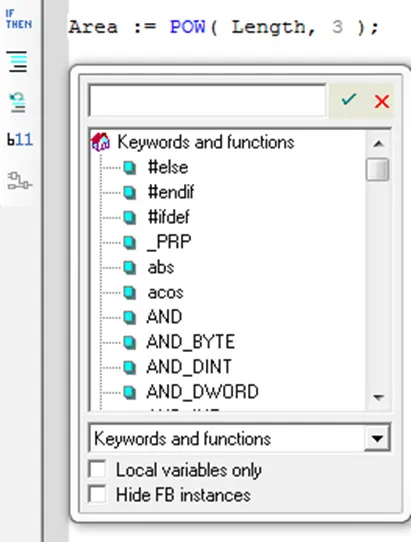Click the list scroll up arrow
The height and width of the screenshot is (542, 411).
[379, 143]
